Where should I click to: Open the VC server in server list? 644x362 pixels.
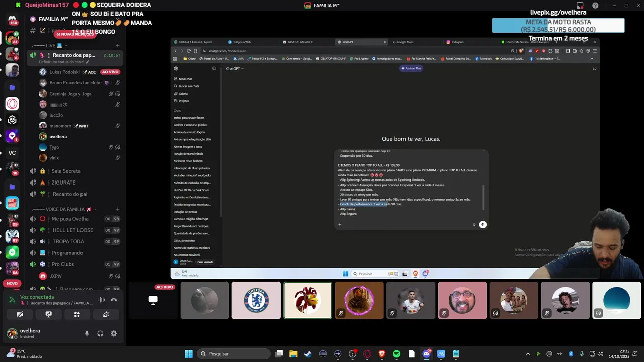[12, 153]
